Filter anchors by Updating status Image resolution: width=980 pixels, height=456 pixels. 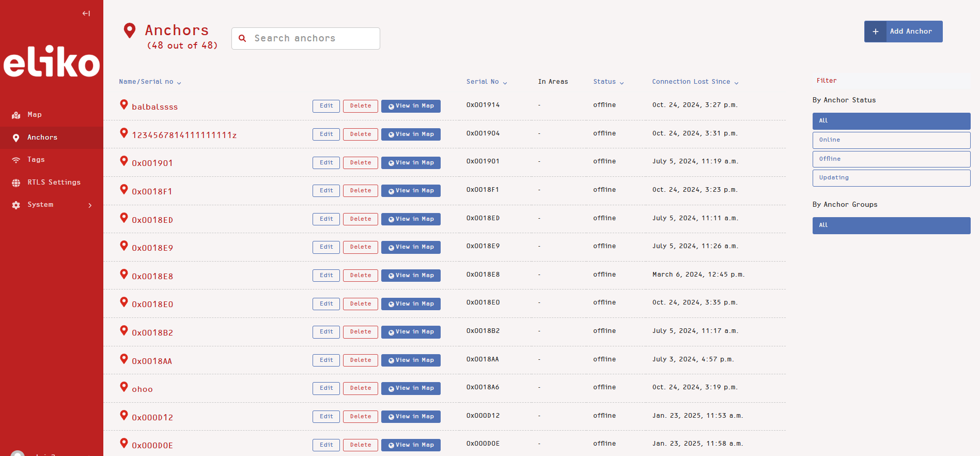coord(891,178)
